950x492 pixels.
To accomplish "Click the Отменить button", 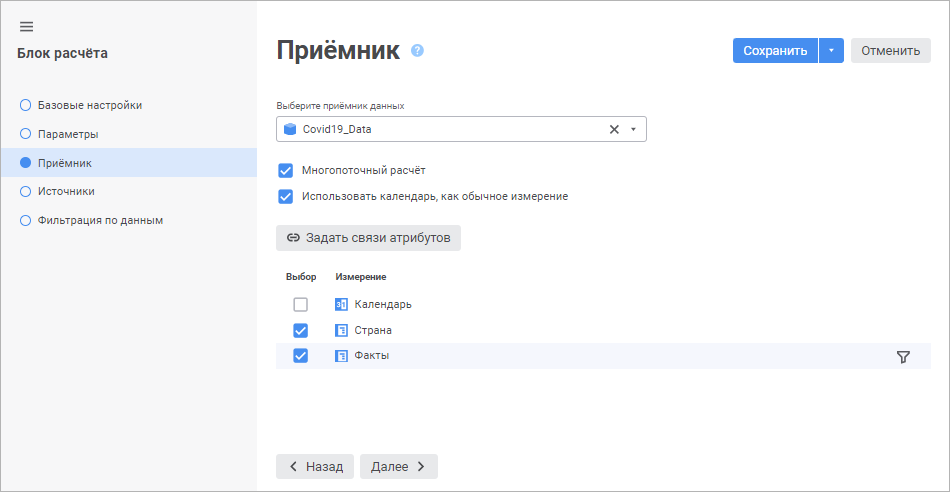I will tap(890, 51).
